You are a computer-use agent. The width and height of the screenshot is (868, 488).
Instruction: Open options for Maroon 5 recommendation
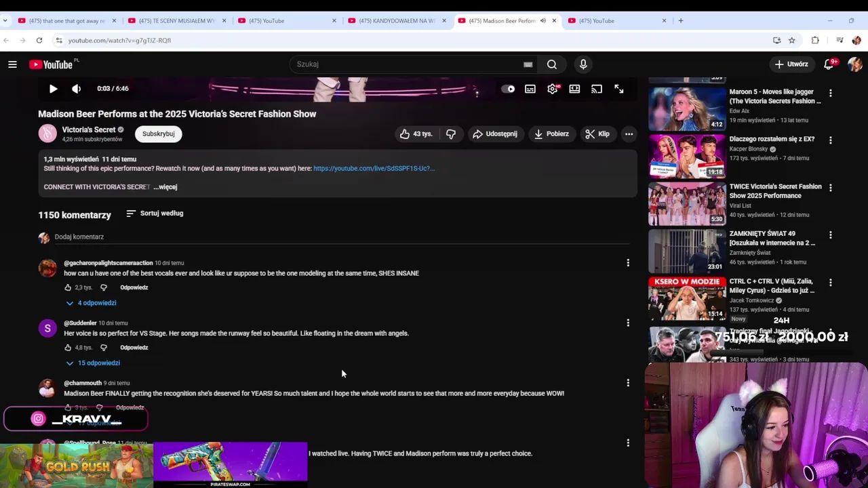coord(831,93)
